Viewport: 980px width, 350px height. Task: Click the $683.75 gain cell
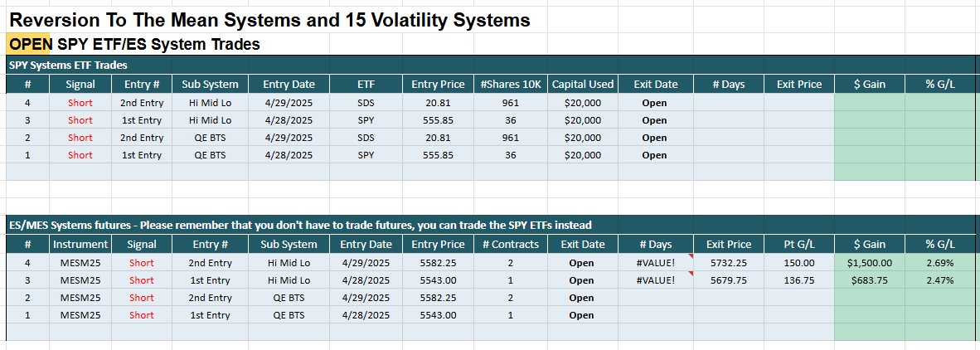869,280
